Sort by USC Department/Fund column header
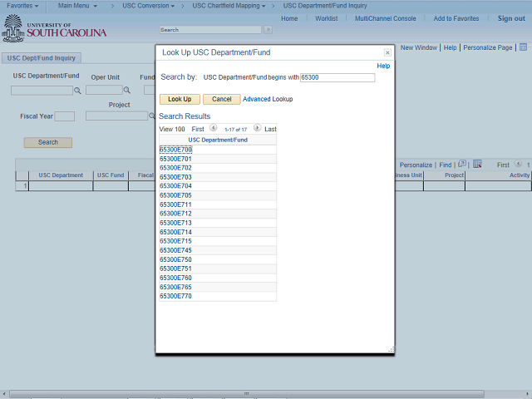The height and width of the screenshot is (399, 532). pyautogui.click(x=217, y=140)
